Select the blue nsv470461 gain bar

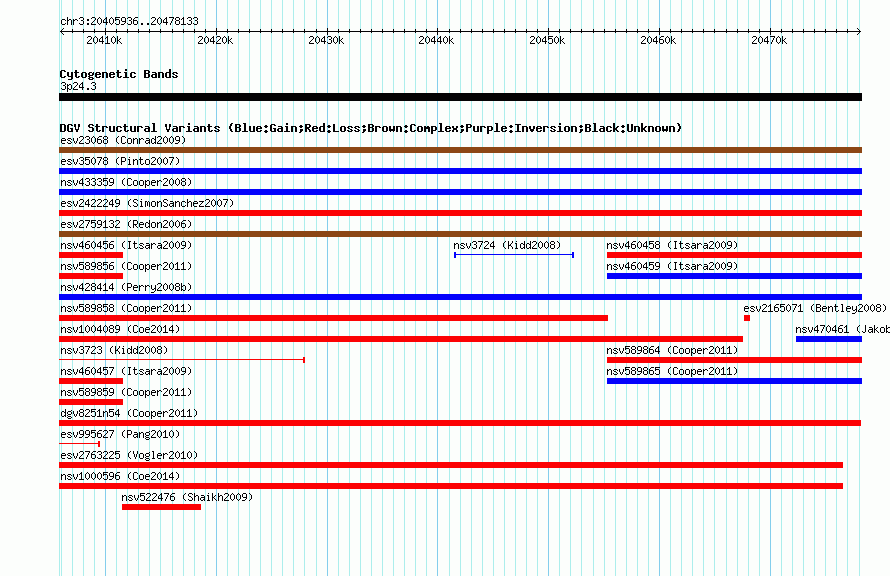(829, 339)
